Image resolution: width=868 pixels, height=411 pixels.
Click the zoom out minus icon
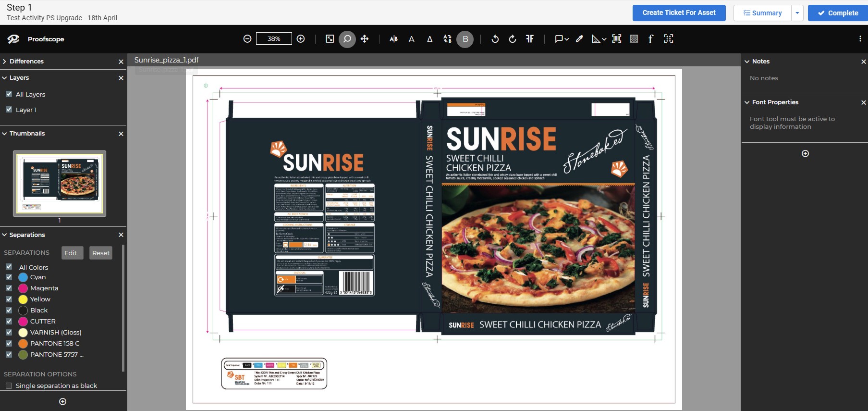point(247,39)
